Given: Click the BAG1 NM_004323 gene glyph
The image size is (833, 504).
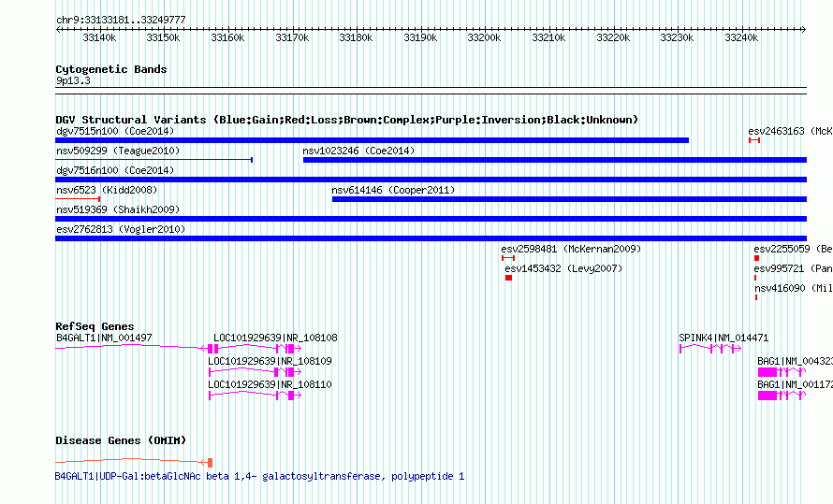Looking at the screenshot, I should (x=782, y=372).
